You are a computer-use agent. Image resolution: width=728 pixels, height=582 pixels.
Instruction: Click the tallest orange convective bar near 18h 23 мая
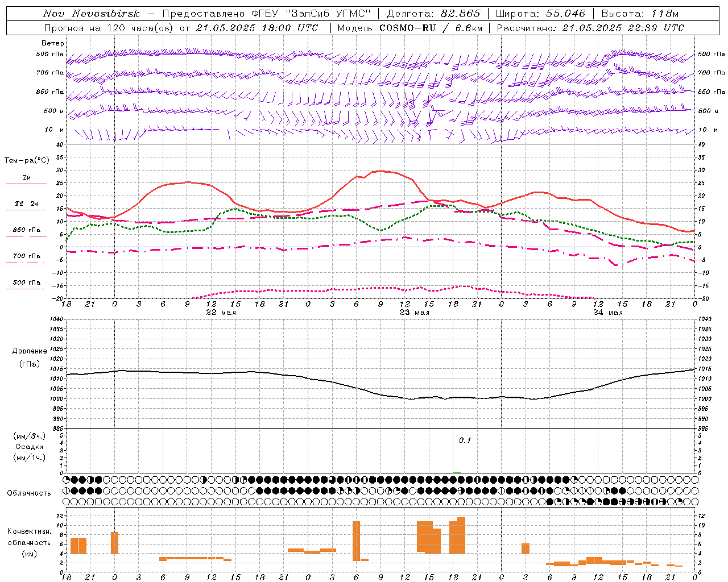pos(461,535)
